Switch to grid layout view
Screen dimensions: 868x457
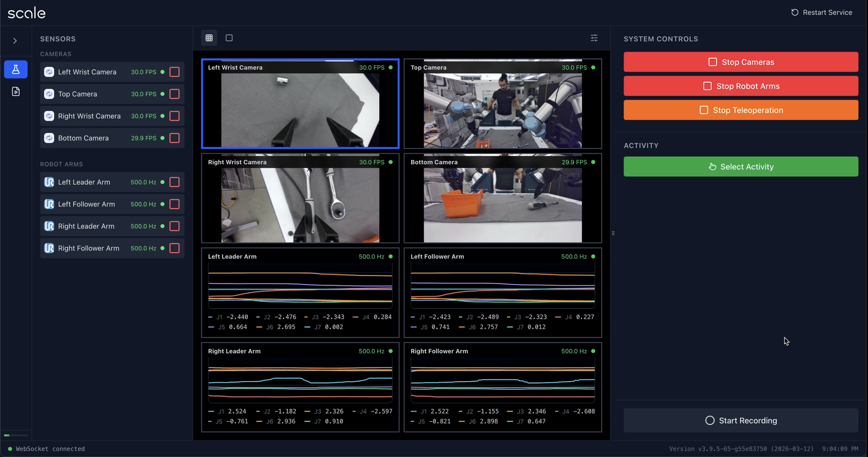209,38
